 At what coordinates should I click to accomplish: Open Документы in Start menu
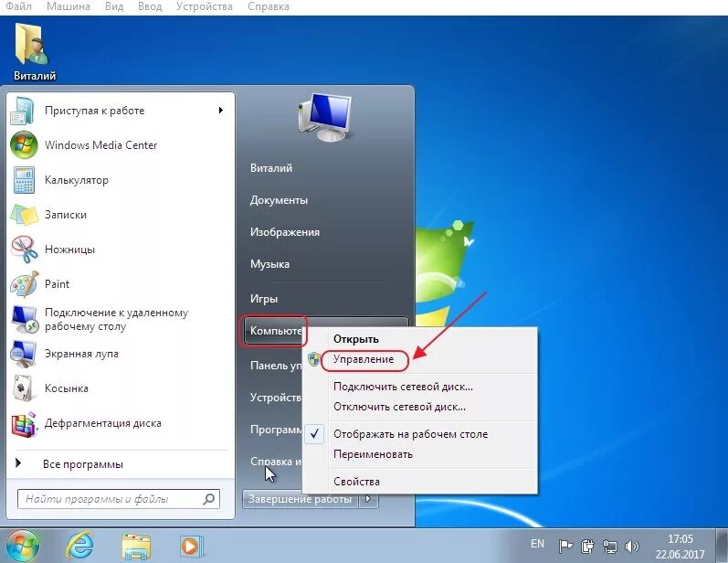pyautogui.click(x=279, y=200)
